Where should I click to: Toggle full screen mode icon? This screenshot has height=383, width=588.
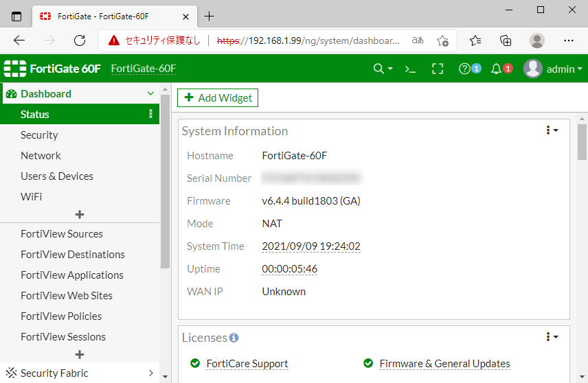tap(438, 69)
